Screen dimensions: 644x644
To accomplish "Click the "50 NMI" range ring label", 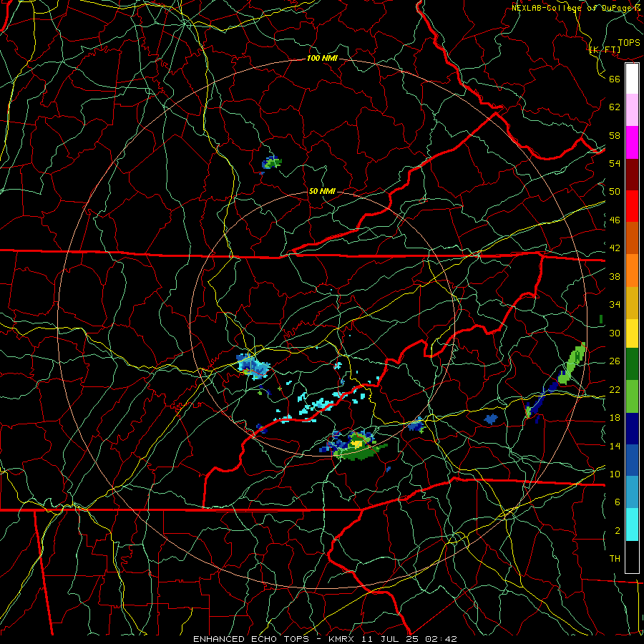I will 322,191.
